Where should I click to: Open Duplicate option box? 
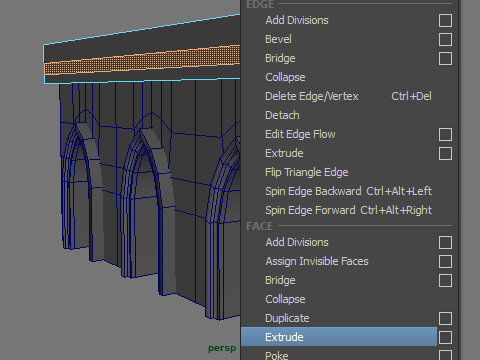[445, 318]
